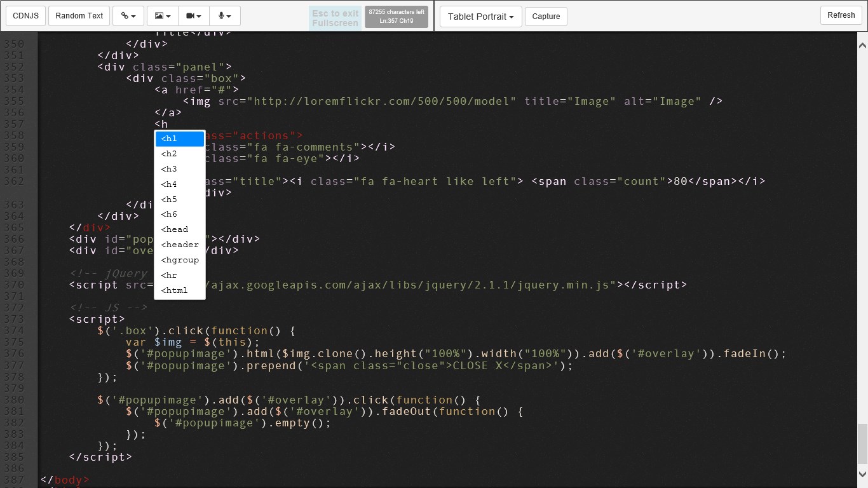The image size is (868, 488).
Task: Click the CDNJS button
Action: (x=25, y=16)
